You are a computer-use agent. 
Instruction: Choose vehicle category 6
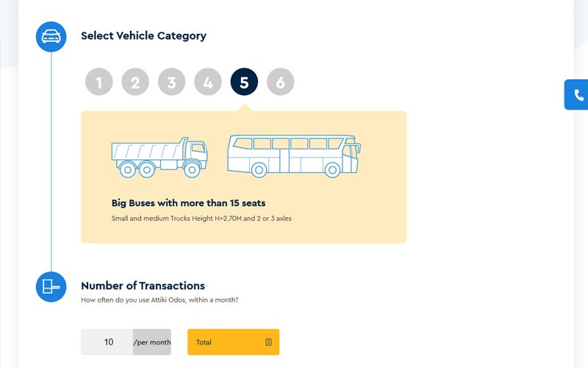[280, 82]
